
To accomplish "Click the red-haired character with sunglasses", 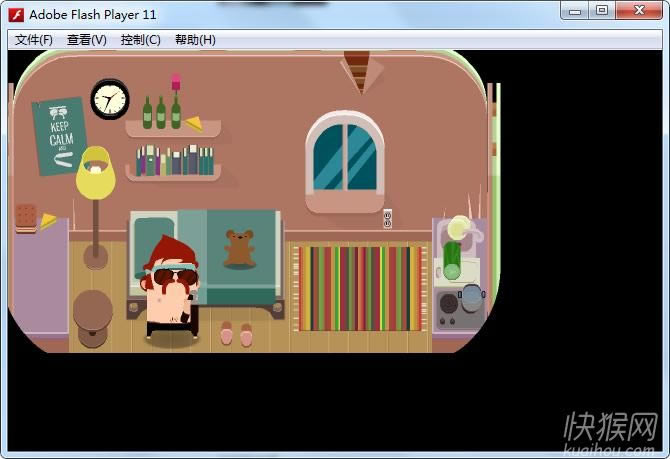I will click(x=172, y=288).
